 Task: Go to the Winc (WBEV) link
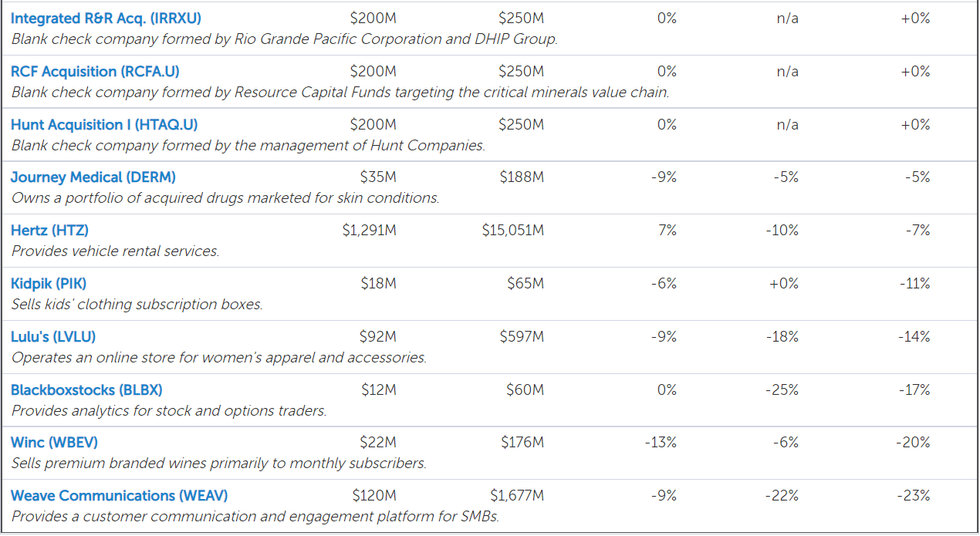coord(54,443)
